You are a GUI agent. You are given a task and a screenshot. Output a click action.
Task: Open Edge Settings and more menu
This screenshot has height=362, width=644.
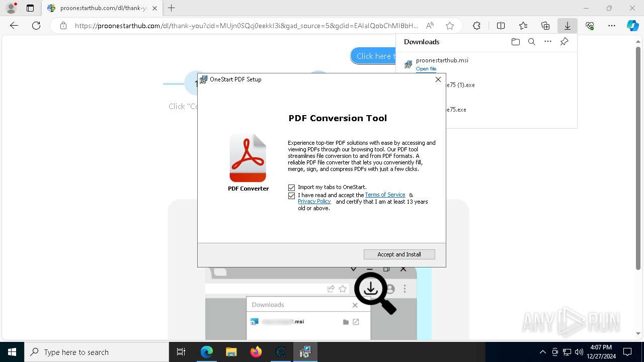612,26
